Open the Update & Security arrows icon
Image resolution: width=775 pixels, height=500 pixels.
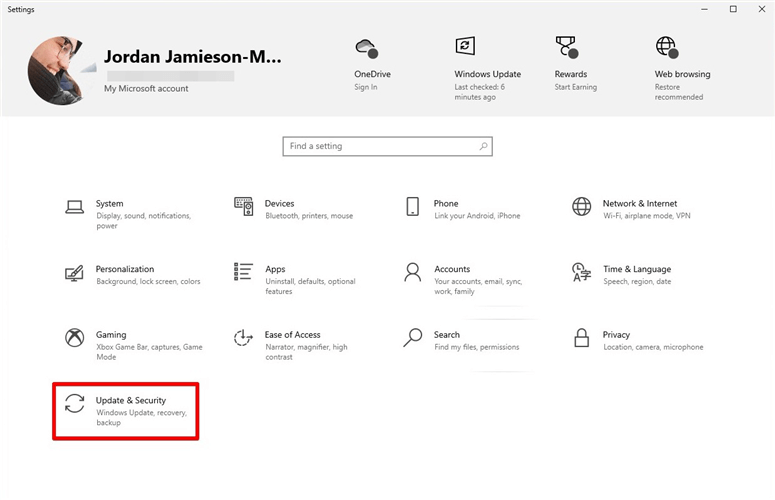[75, 403]
